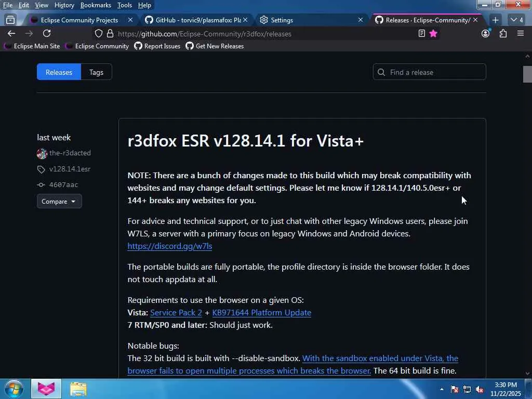Switch to GitHub torvic9/plasmafox tab
532x399 pixels.
tap(198, 20)
